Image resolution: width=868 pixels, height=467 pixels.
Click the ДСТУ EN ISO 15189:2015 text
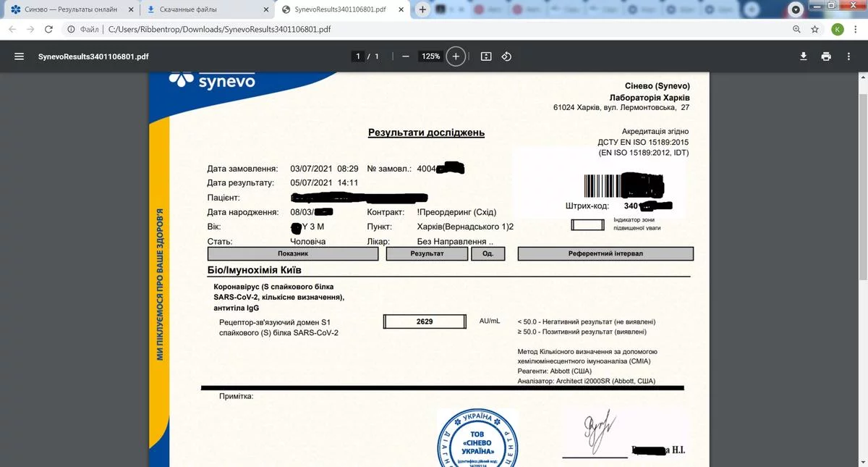click(x=643, y=143)
